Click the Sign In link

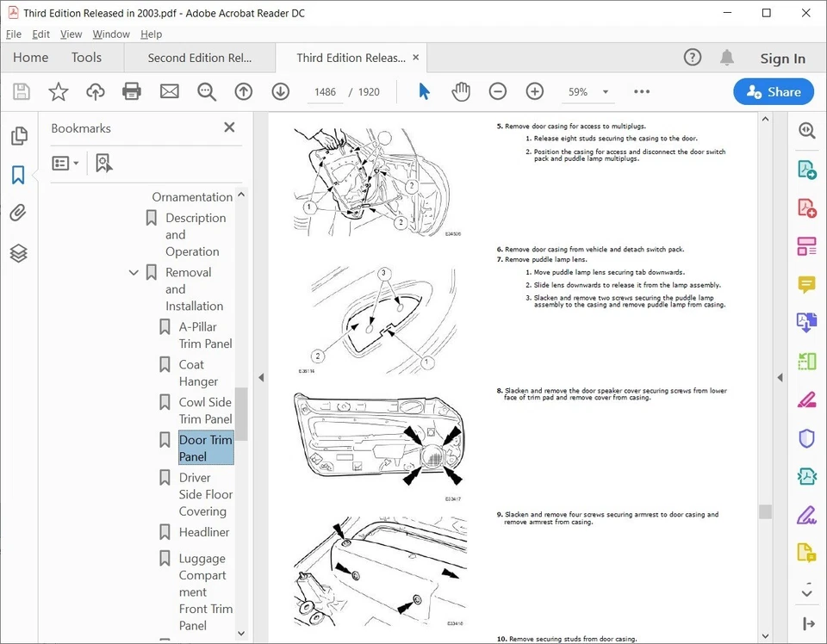(782, 58)
